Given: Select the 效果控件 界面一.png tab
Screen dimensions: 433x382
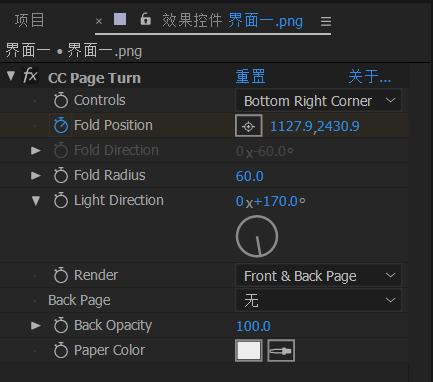Looking at the screenshot, I should (232, 21).
